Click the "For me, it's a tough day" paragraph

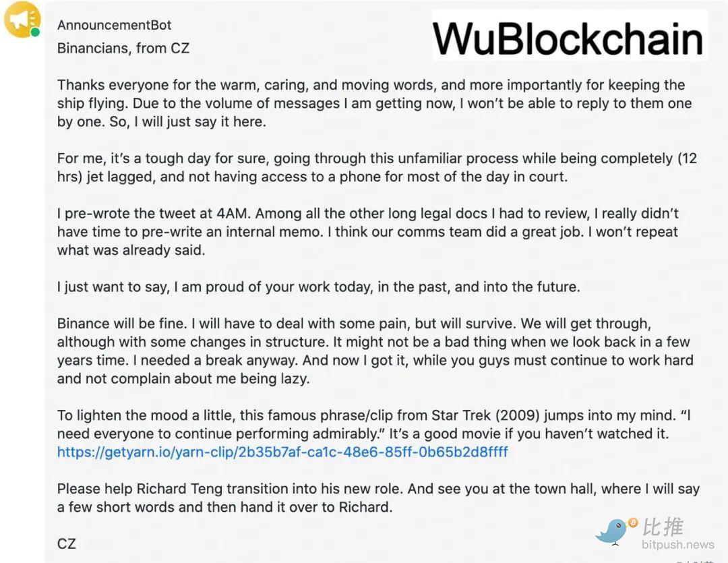376,168
